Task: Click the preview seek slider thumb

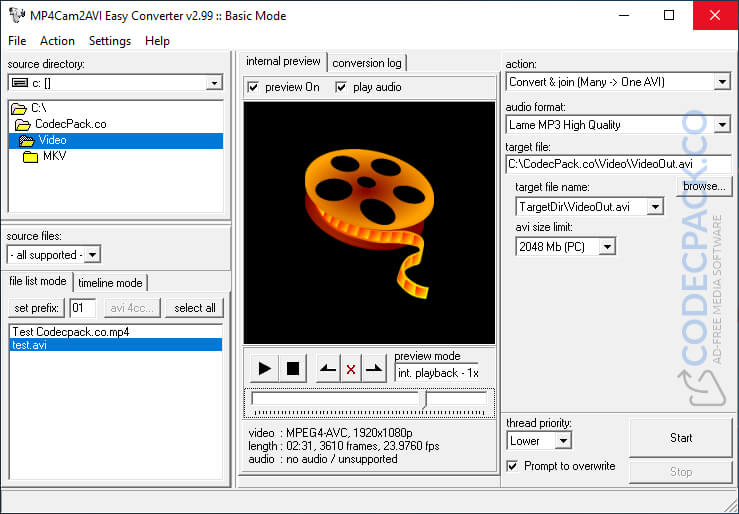Action: [x=425, y=399]
